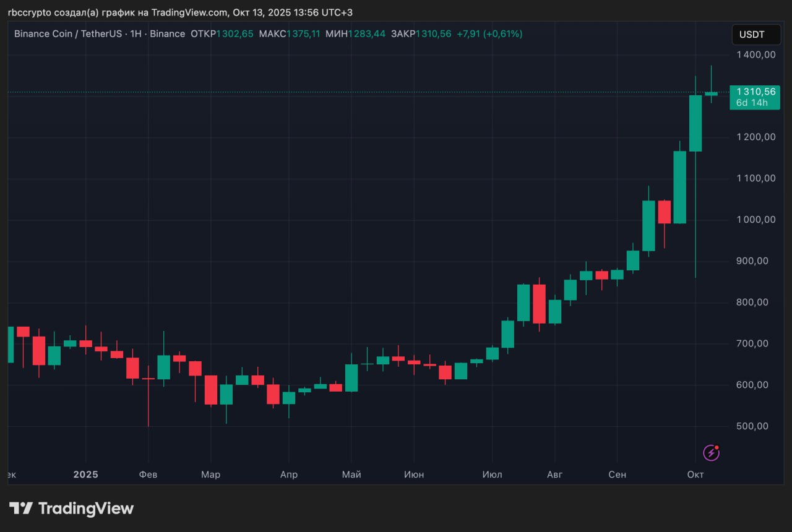Click the 500,00 price axis label
Screen dimensions: 792x532
[755, 426]
